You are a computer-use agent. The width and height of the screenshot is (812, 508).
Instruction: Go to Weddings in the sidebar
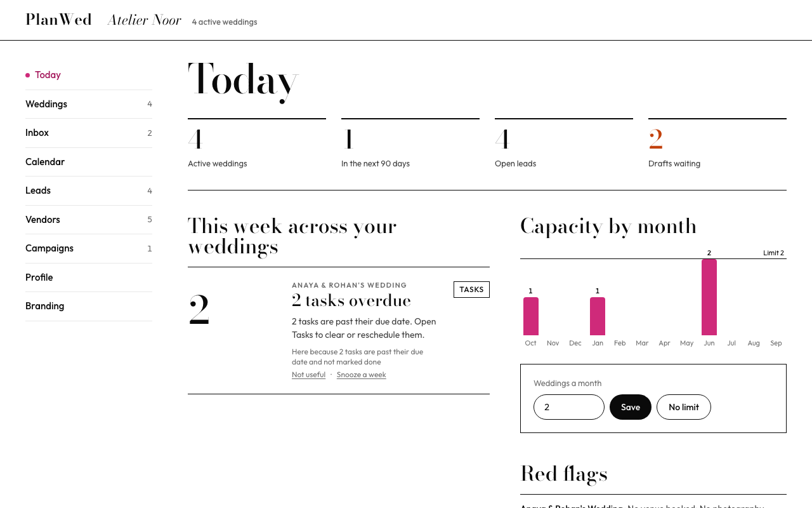89,104
